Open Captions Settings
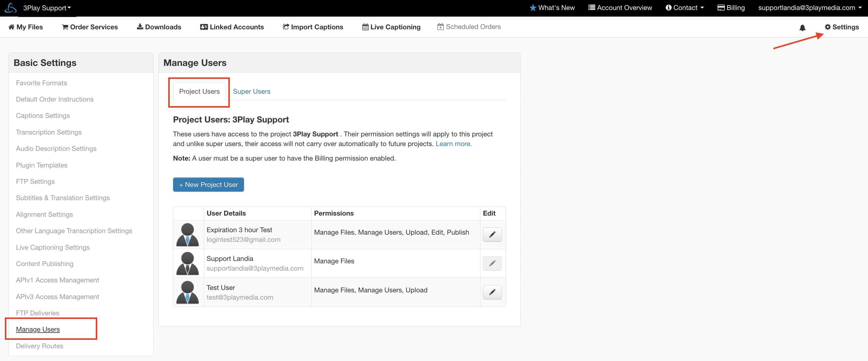The height and width of the screenshot is (361, 868). tap(43, 116)
